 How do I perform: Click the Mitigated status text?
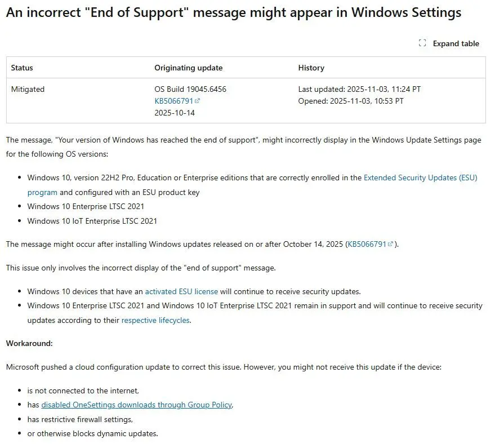click(x=28, y=88)
